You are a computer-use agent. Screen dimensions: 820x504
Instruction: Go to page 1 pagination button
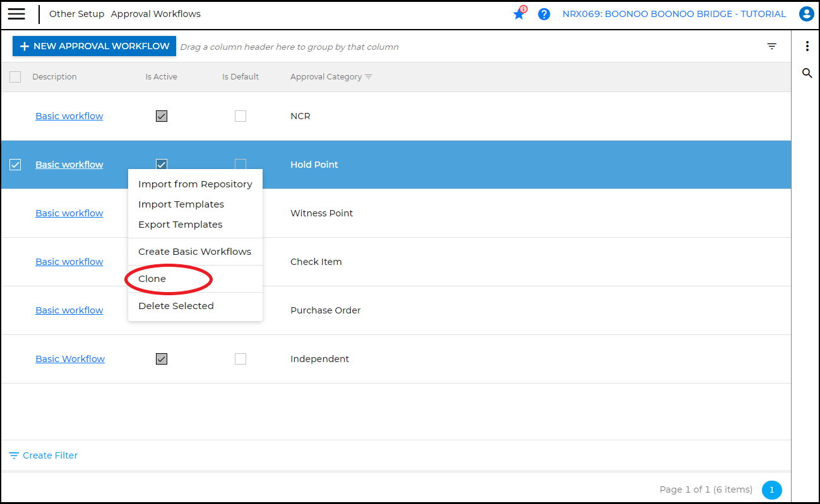pyautogui.click(x=771, y=489)
